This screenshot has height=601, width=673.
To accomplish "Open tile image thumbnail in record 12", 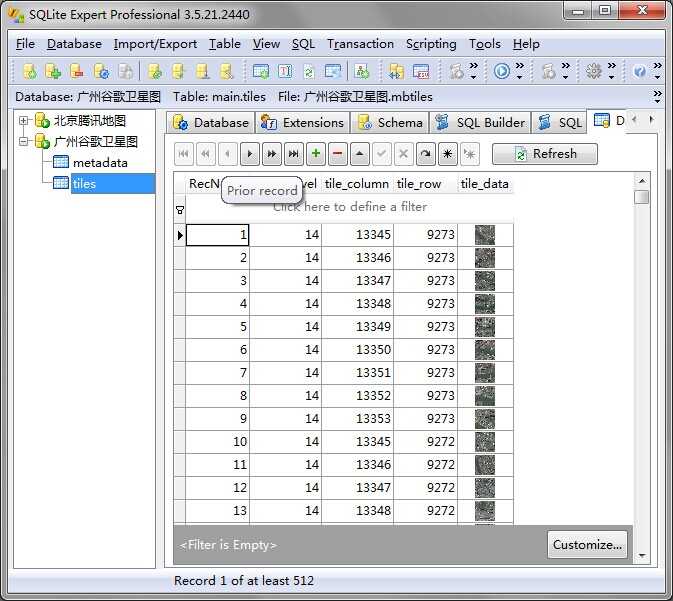I will (x=485, y=488).
